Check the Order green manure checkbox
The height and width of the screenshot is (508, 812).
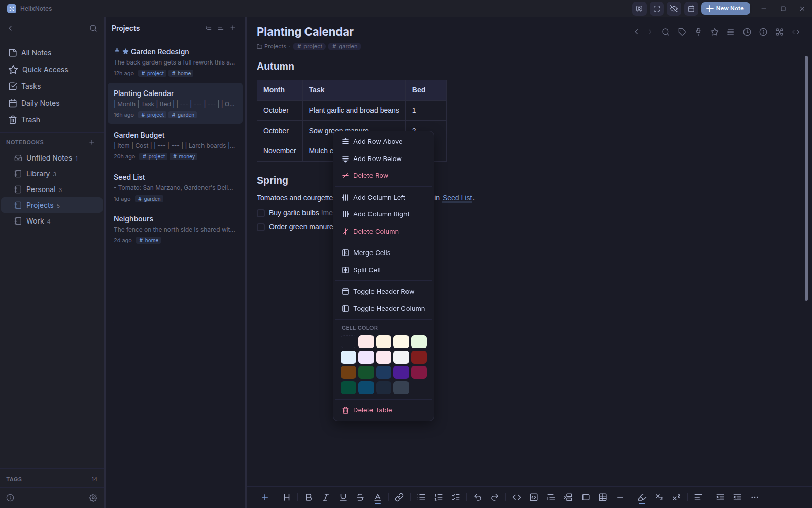pyautogui.click(x=261, y=227)
